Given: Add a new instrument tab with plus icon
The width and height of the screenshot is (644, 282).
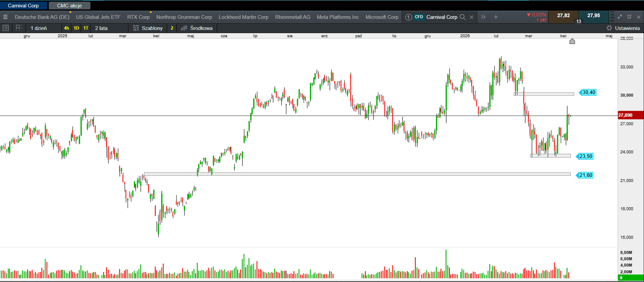Looking at the screenshot, I should pyautogui.click(x=496, y=17).
